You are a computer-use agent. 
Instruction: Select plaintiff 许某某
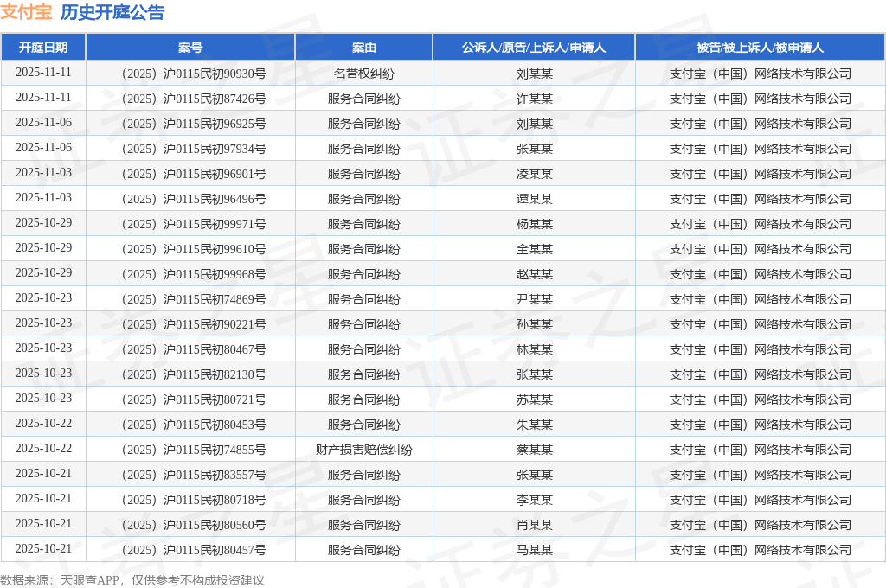[535, 99]
